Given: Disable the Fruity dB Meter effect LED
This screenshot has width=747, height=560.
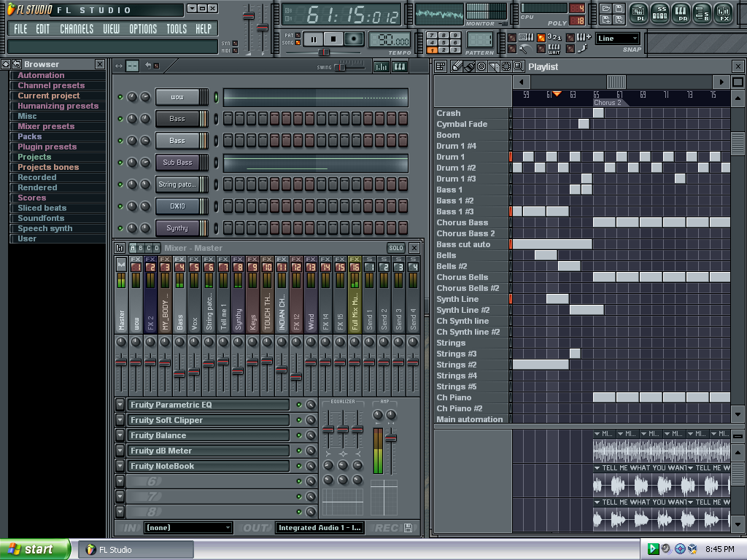Looking at the screenshot, I should click(x=299, y=451).
